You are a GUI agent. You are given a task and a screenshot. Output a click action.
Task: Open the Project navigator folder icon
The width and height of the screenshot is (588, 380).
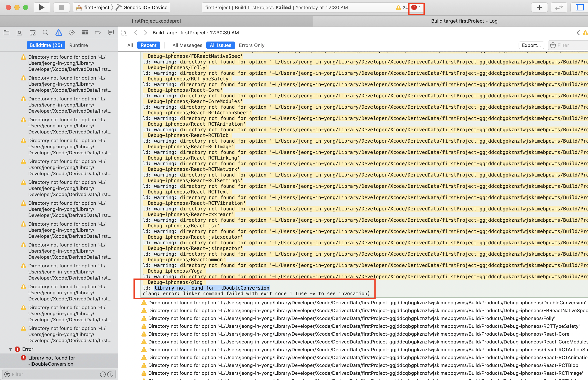point(7,33)
